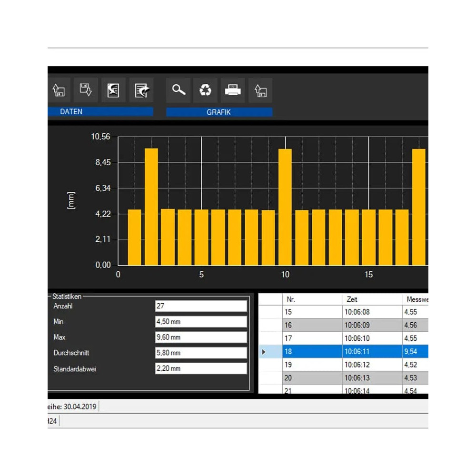
Task: Click the [mm] axis unit label
Action: tap(71, 200)
